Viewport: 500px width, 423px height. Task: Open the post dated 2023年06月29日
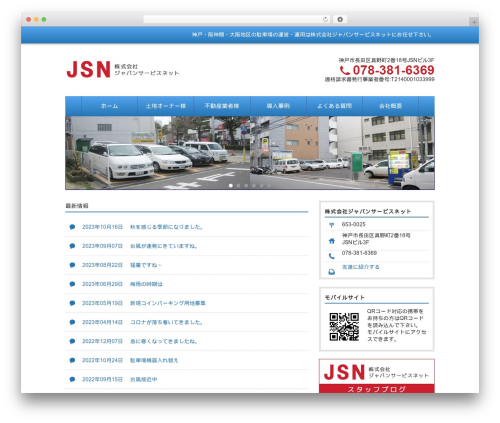coord(146,284)
